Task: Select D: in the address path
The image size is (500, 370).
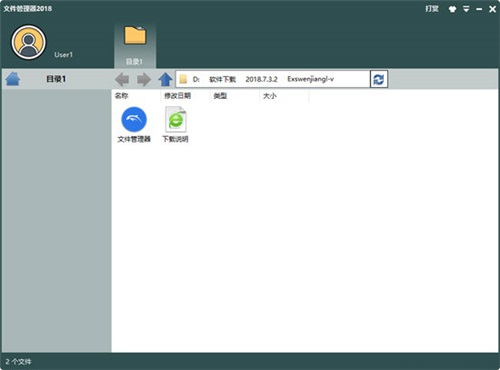Action: click(196, 79)
